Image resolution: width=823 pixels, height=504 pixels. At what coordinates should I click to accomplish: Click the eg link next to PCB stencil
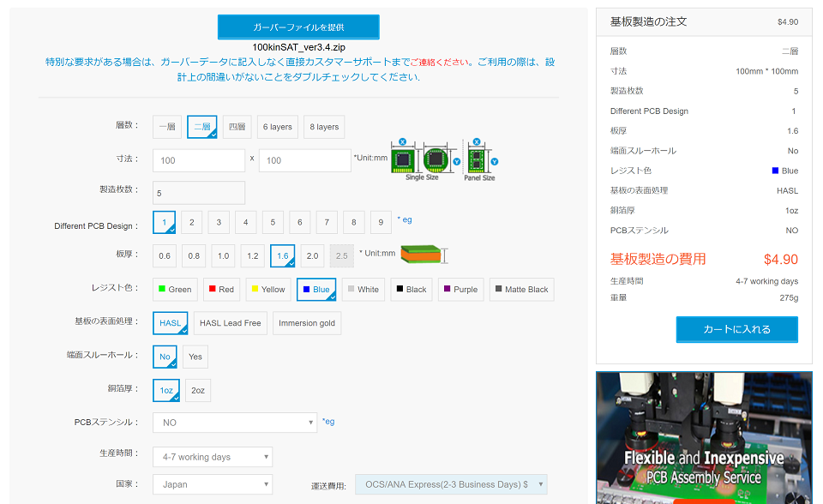[x=328, y=422]
